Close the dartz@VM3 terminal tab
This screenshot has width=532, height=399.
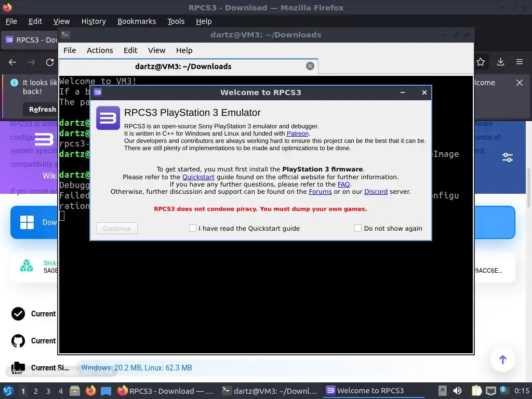[x=310, y=66]
